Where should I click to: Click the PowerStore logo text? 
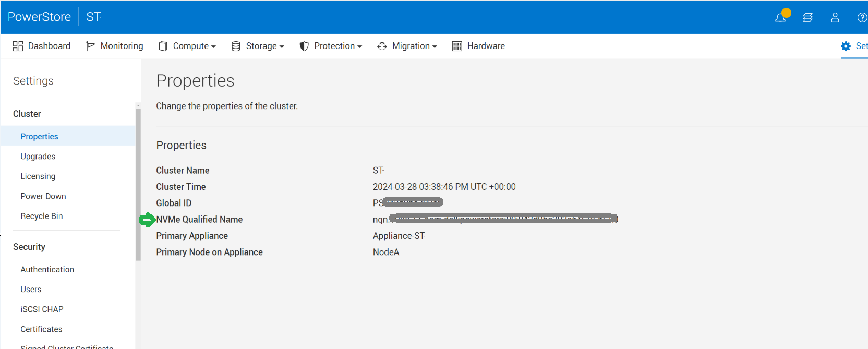pyautogui.click(x=39, y=17)
